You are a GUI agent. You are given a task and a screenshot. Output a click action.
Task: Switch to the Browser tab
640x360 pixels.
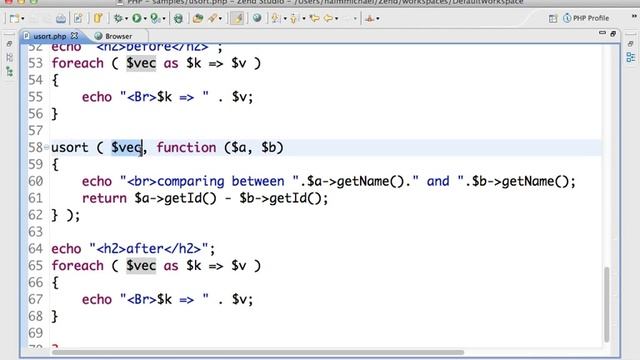[113, 36]
